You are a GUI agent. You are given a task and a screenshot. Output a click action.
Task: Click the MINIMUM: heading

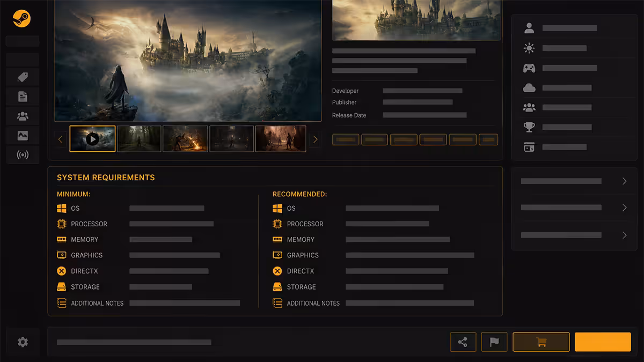coord(74,194)
